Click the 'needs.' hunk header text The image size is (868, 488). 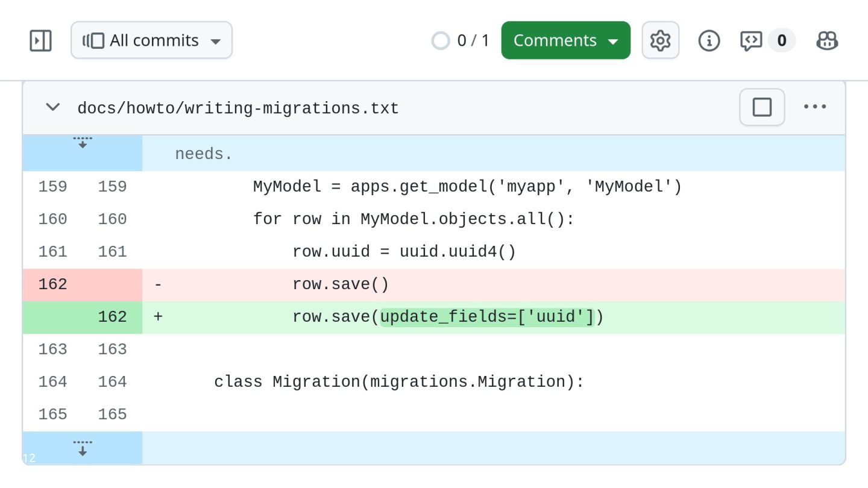tap(204, 154)
